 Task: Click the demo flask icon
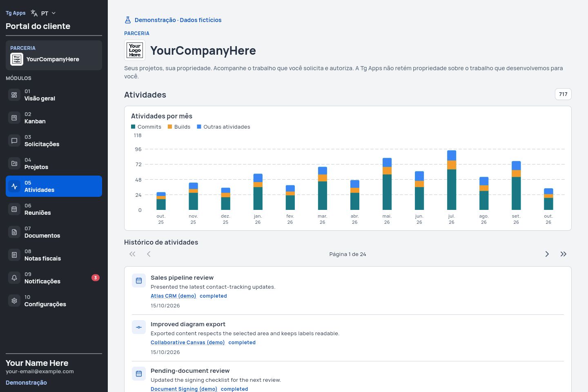tap(128, 20)
